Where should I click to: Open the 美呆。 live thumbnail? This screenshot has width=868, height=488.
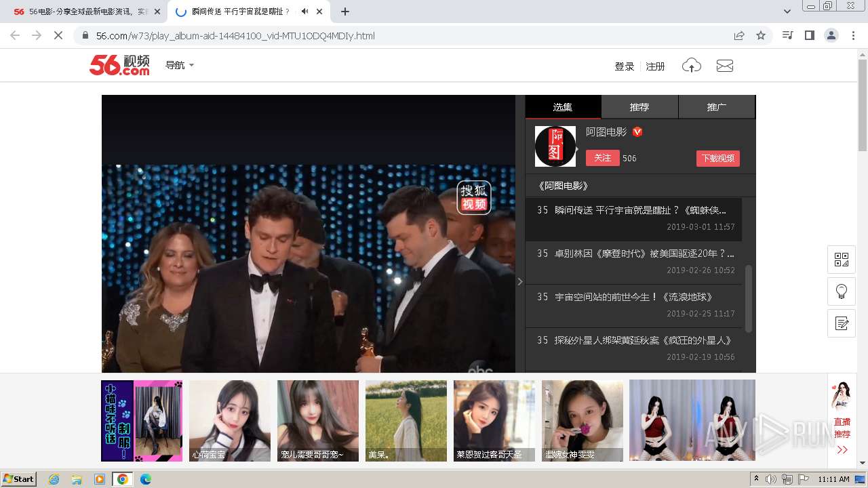click(406, 421)
